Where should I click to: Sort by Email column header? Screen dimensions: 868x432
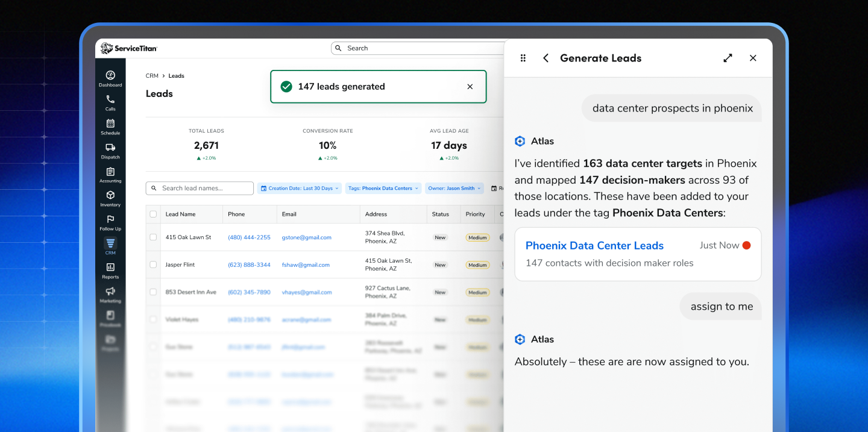click(x=289, y=214)
